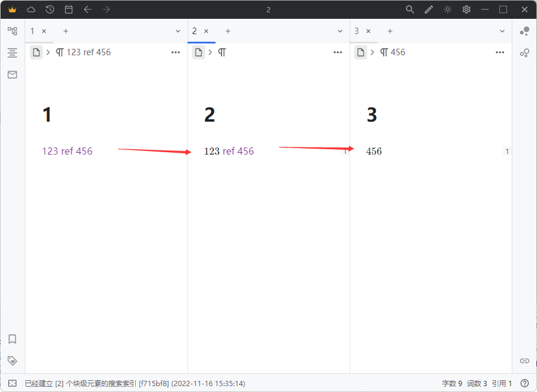Image resolution: width=537 pixels, height=392 pixels.
Task: Open reference count badge beside 456
Action: point(507,151)
